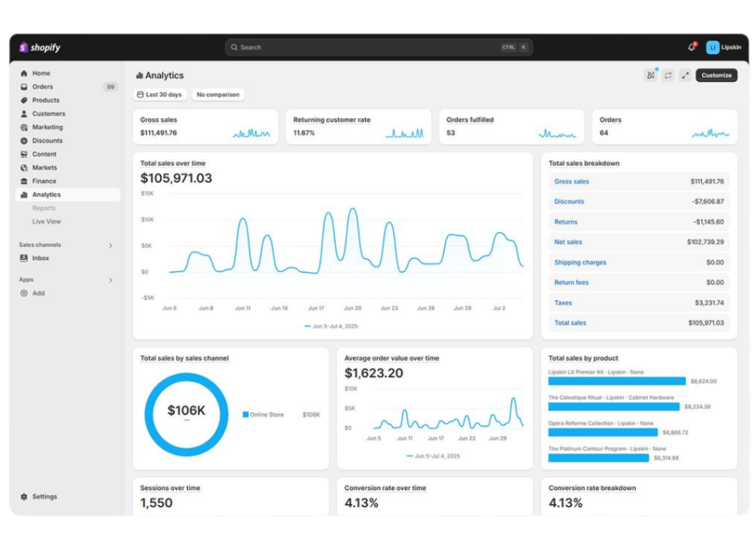Select Live View under Analytics

47,221
